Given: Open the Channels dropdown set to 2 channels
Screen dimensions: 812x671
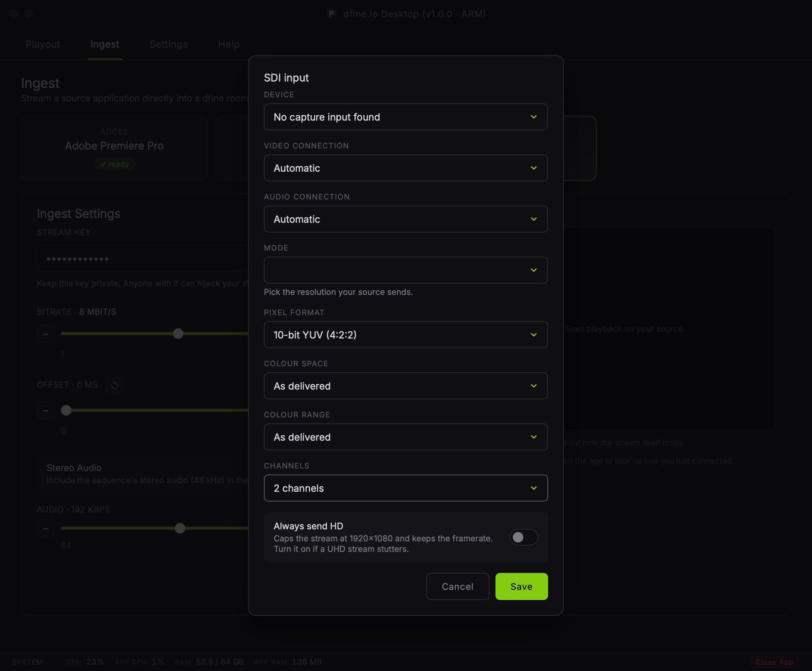Looking at the screenshot, I should click(x=406, y=488).
